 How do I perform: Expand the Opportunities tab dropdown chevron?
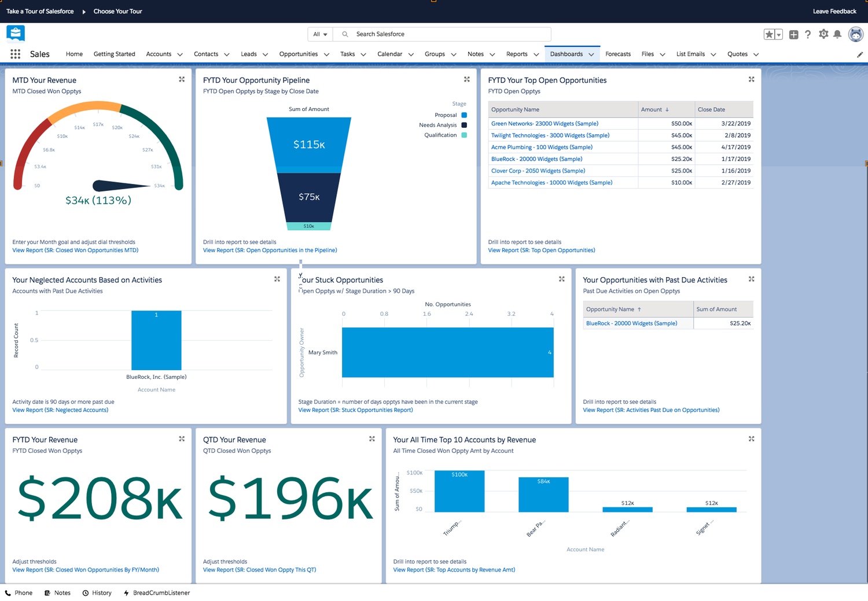tap(326, 54)
